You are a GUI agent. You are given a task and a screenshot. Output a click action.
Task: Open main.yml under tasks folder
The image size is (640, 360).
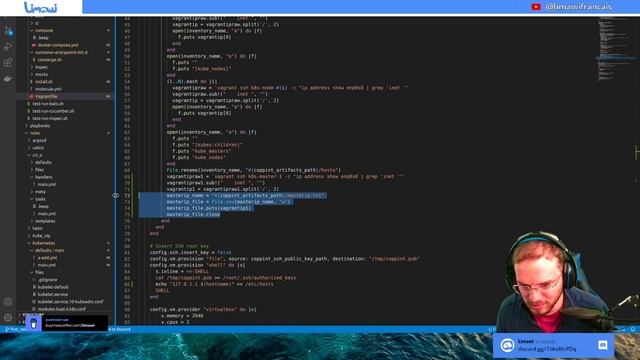coord(47,213)
